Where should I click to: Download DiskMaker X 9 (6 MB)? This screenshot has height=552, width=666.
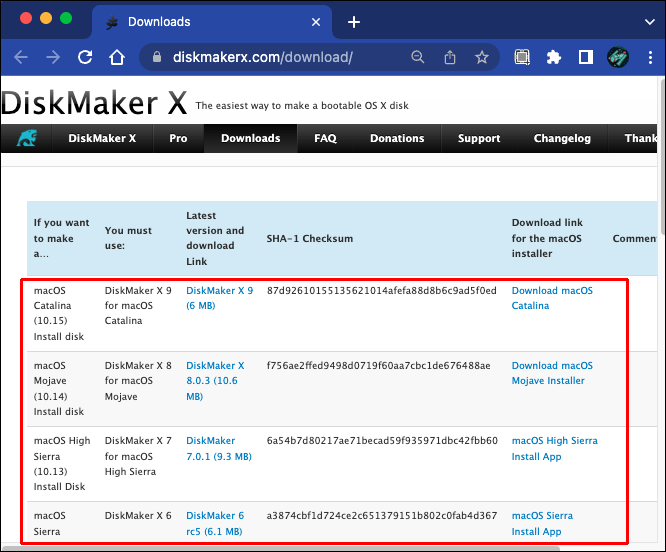(220, 298)
